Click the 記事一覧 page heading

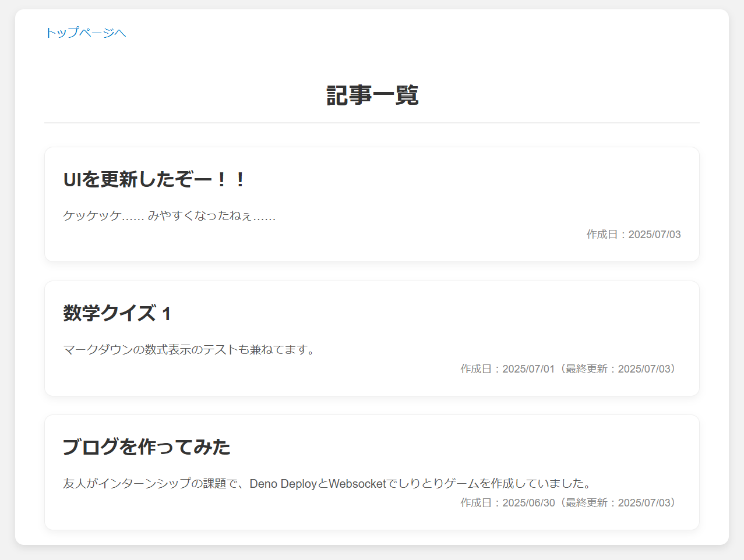pos(372,95)
